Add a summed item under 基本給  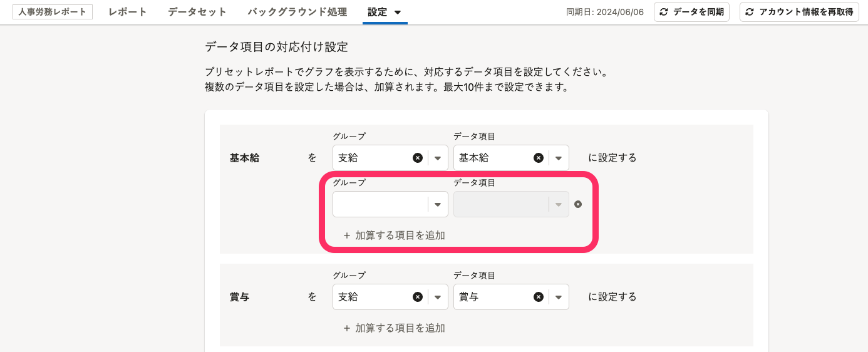pos(394,236)
